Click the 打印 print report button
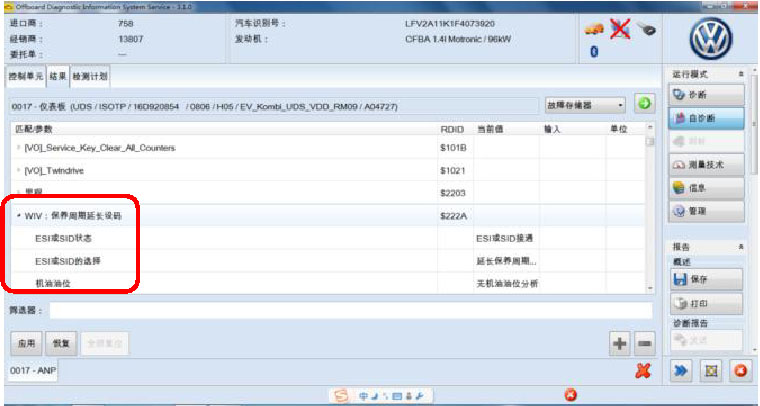Image resolution: width=760 pixels, height=406 pixels. [x=706, y=304]
